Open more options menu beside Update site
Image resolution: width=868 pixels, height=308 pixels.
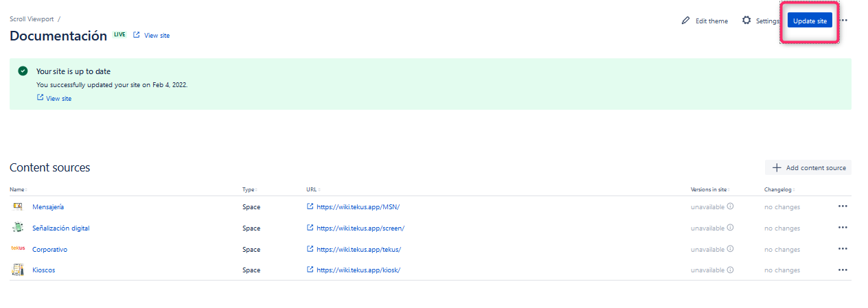click(x=844, y=21)
